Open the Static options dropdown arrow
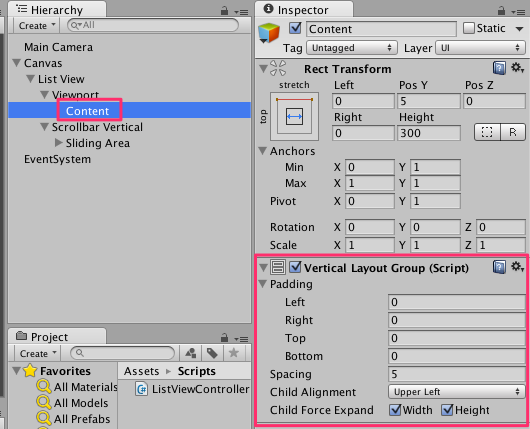The image size is (530, 429). click(x=520, y=29)
